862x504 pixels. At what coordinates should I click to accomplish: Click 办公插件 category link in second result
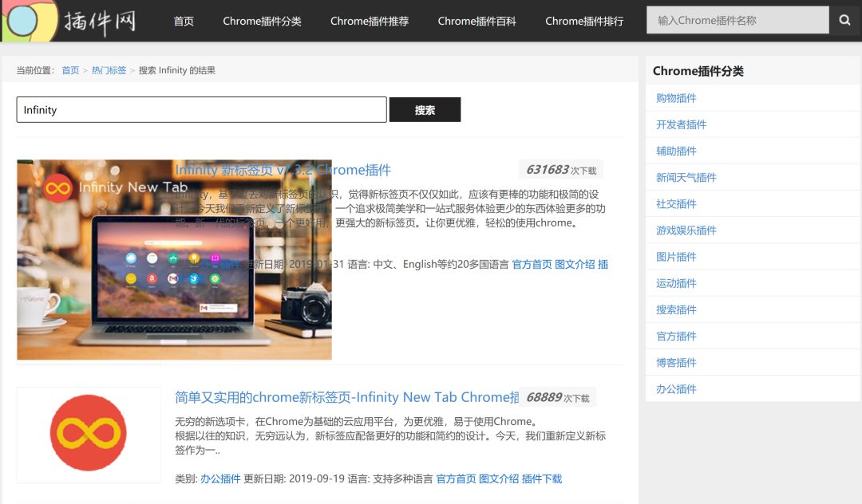(220, 478)
